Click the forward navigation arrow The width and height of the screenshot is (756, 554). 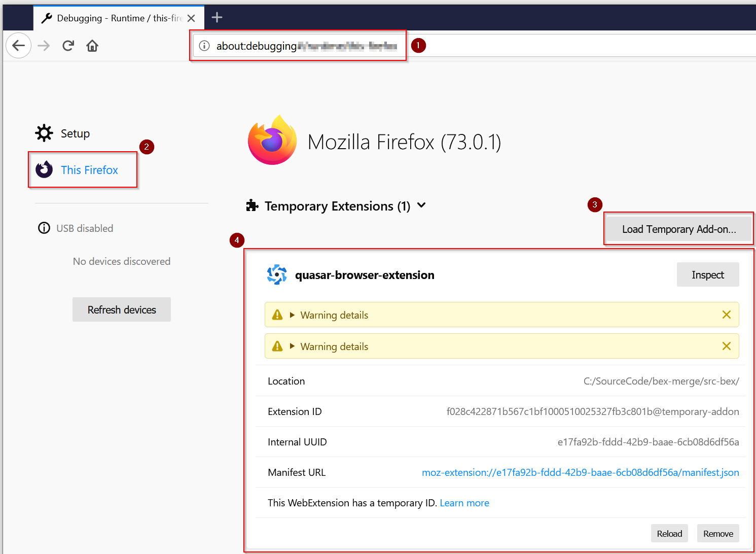pyautogui.click(x=44, y=46)
